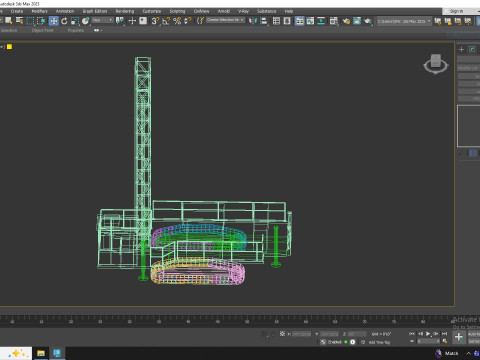Toggle the Spinner Snap icon
Viewport: 480px width, 360px height.
coord(188,21)
